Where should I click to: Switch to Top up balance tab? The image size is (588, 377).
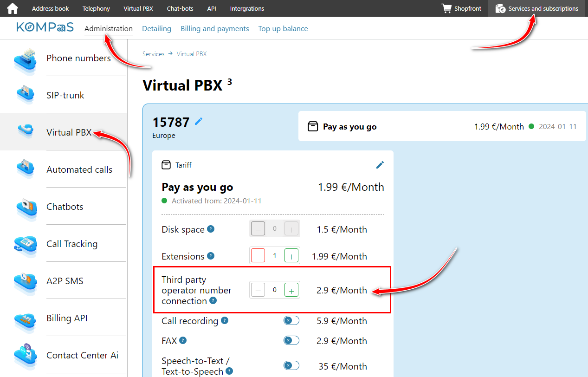coord(283,28)
